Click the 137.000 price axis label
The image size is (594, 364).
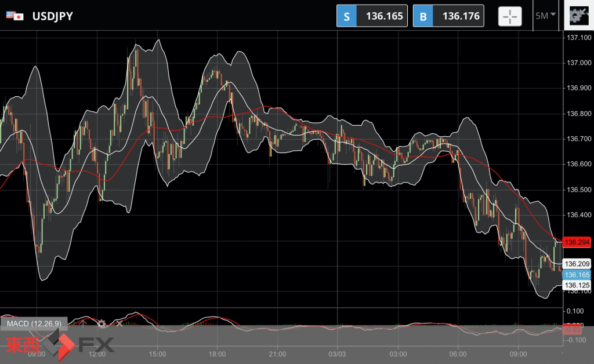[578, 63]
